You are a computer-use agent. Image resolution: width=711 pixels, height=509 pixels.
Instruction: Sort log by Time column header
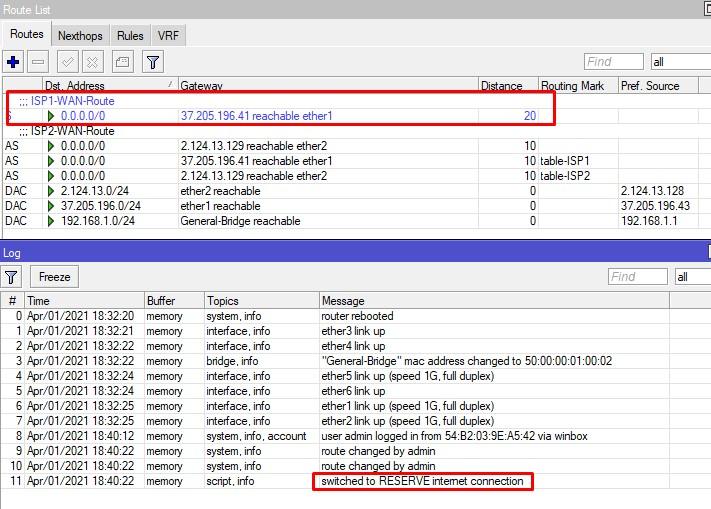(x=85, y=301)
